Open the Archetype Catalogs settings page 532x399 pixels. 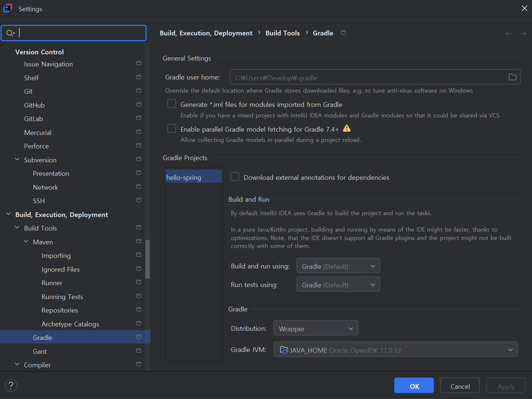(x=70, y=324)
